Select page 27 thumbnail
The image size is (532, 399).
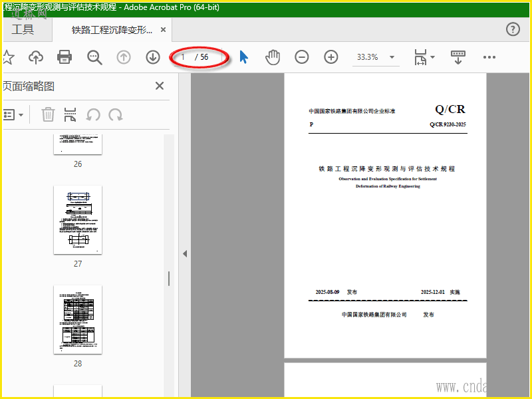point(78,220)
